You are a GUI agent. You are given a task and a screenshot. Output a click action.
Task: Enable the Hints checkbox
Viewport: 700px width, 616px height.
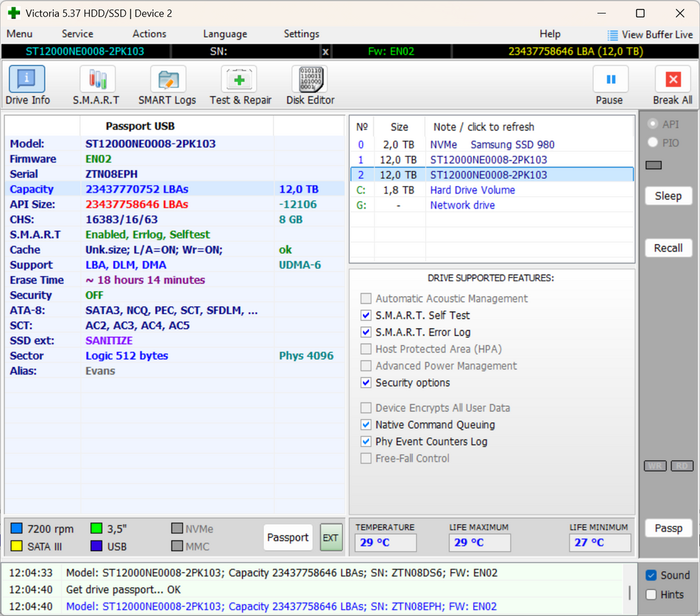(x=651, y=595)
